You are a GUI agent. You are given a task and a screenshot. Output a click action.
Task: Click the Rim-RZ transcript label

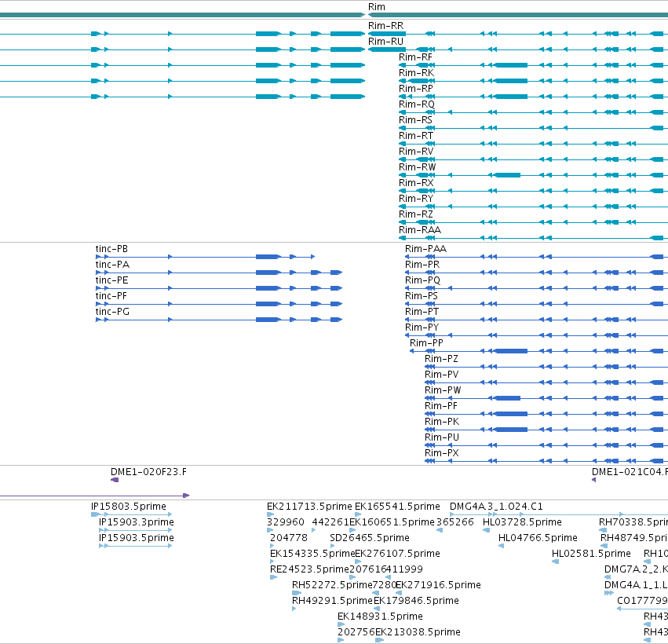[x=416, y=215]
